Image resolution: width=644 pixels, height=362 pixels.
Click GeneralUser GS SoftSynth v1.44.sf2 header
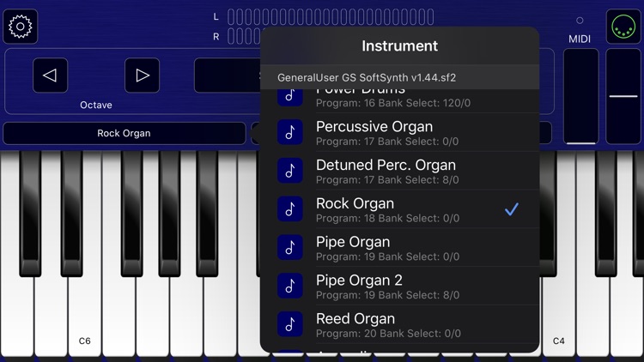tap(399, 77)
